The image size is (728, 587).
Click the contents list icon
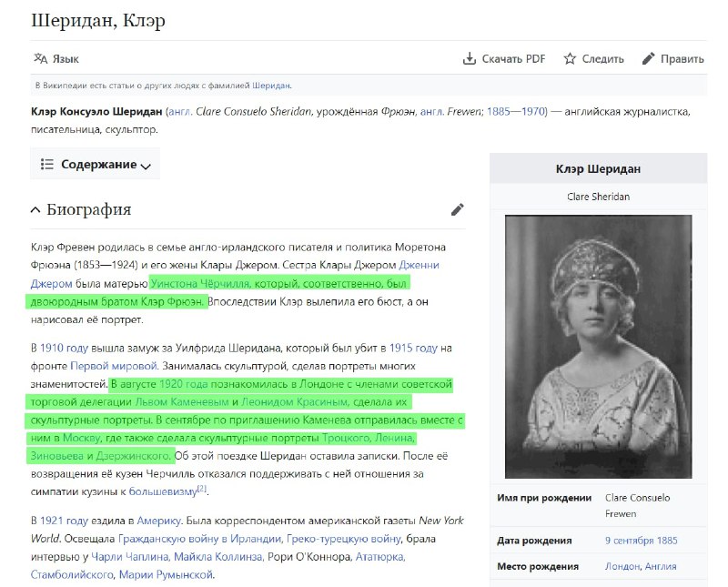pyautogui.click(x=47, y=164)
